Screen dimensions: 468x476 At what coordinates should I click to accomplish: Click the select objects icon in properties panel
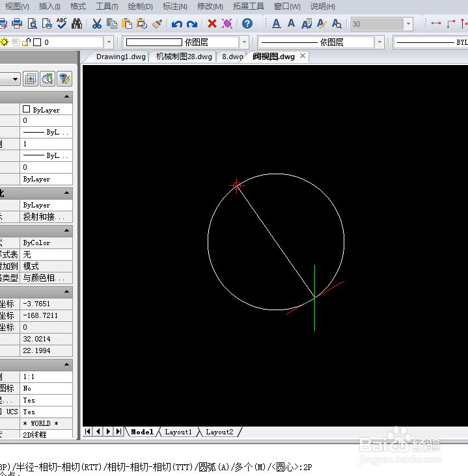tap(48, 79)
